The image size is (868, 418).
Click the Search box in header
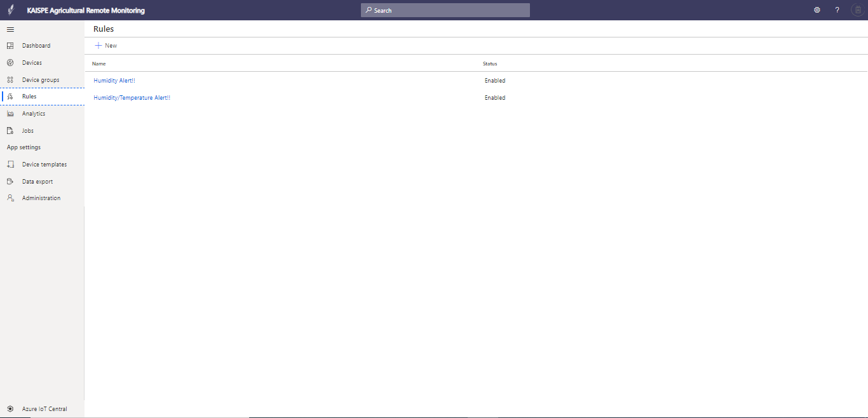click(x=445, y=10)
